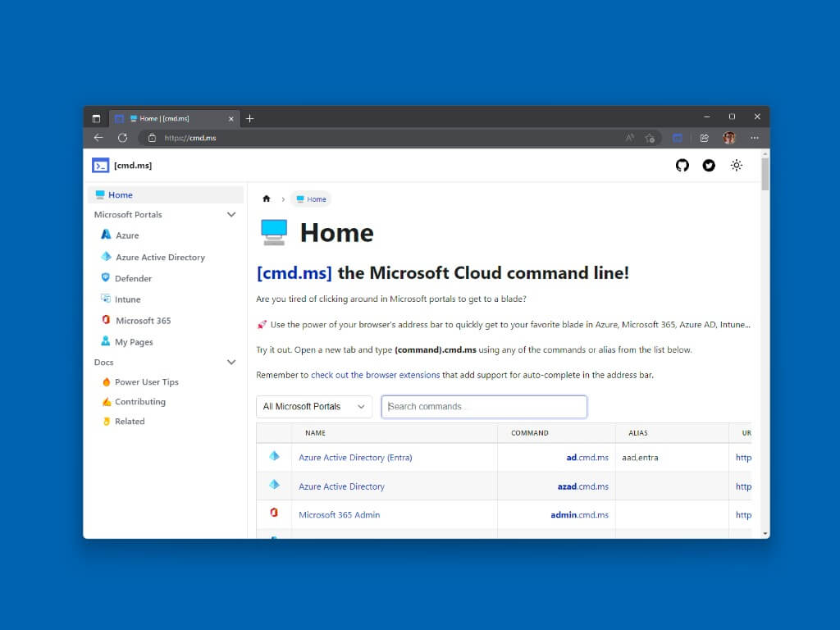840x630 pixels.
Task: Open Defender in the sidebar
Action: (x=133, y=278)
